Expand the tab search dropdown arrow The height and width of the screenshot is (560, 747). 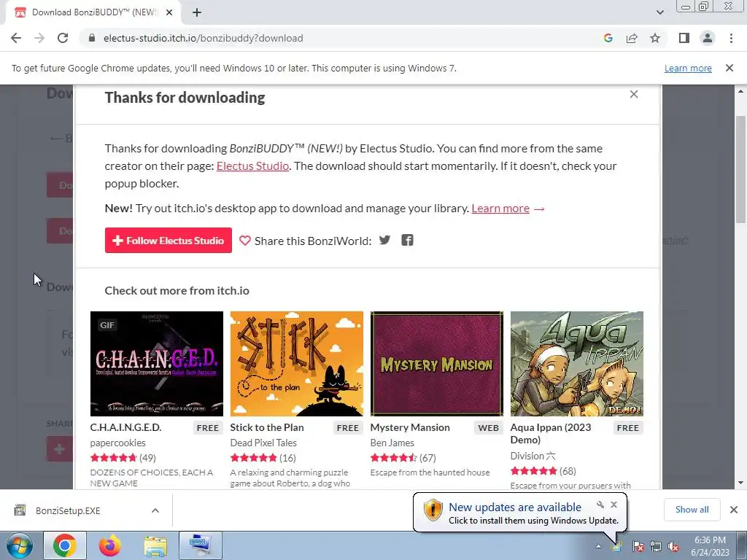(659, 12)
